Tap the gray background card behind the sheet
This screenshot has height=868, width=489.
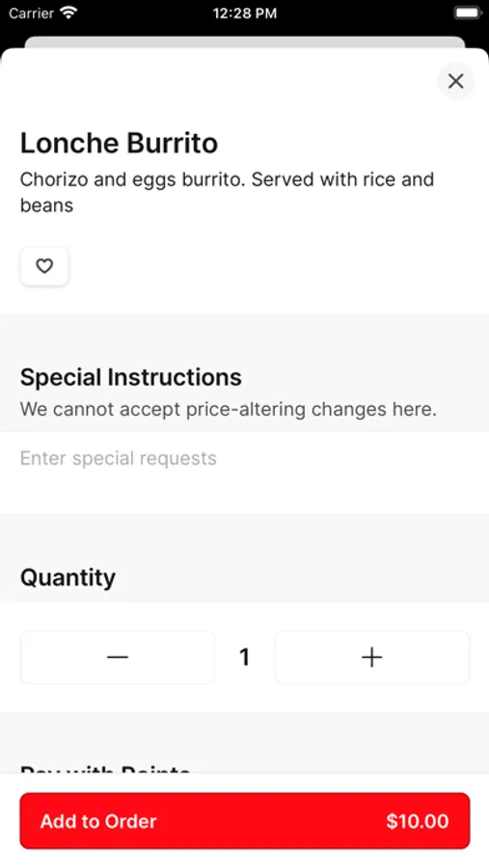tap(244, 42)
